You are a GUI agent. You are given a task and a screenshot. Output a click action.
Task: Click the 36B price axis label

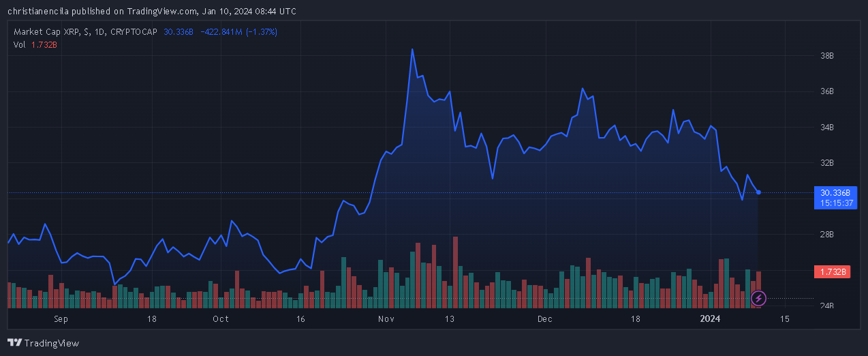(x=826, y=91)
